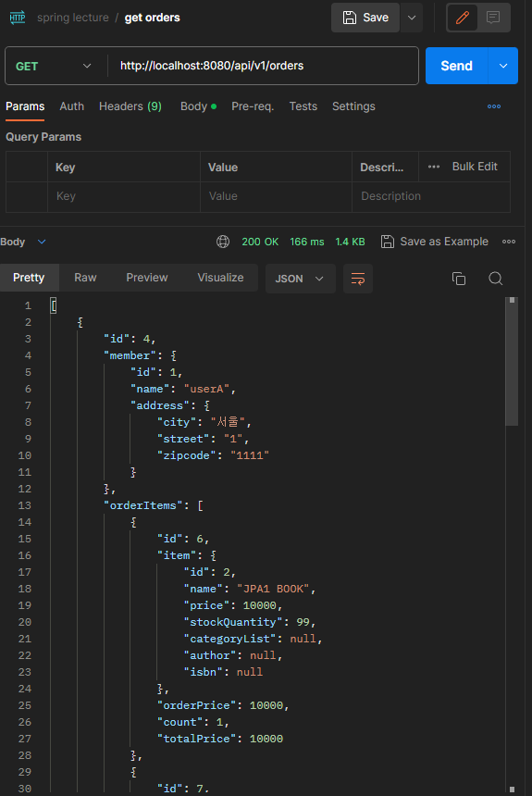This screenshot has height=796, width=532.
Task: Open Bulk Edit for query params
Action: coord(475,167)
